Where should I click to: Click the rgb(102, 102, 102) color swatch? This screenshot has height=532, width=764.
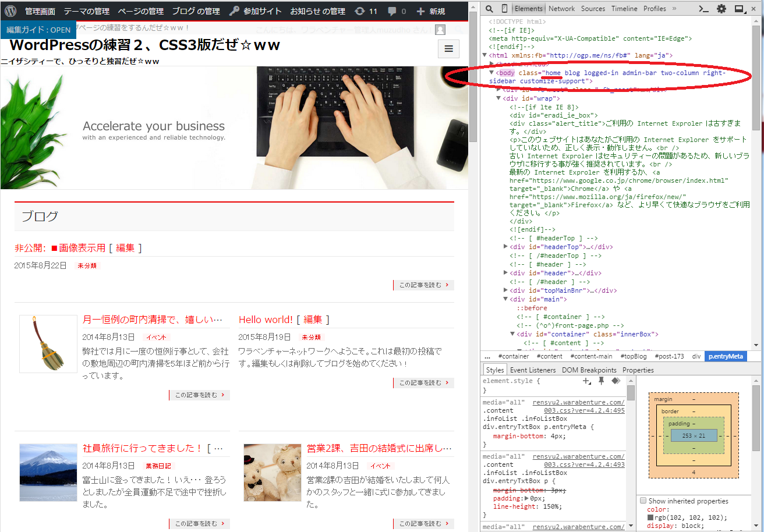coord(650,518)
